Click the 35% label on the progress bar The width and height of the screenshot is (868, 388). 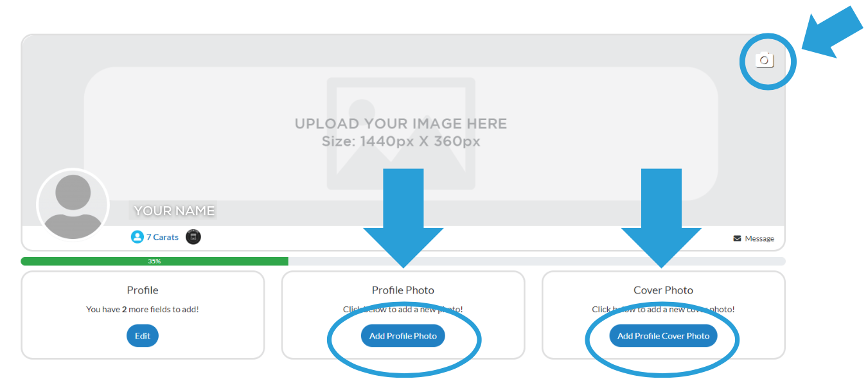coord(154,261)
